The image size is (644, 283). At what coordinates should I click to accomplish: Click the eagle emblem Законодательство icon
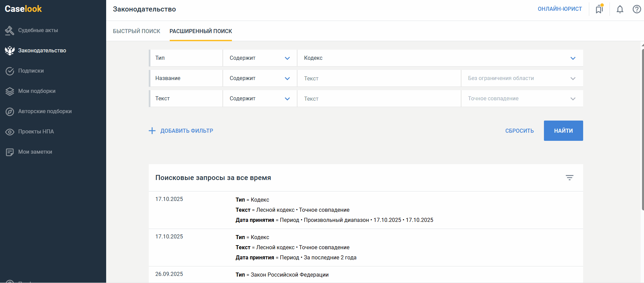[9, 51]
